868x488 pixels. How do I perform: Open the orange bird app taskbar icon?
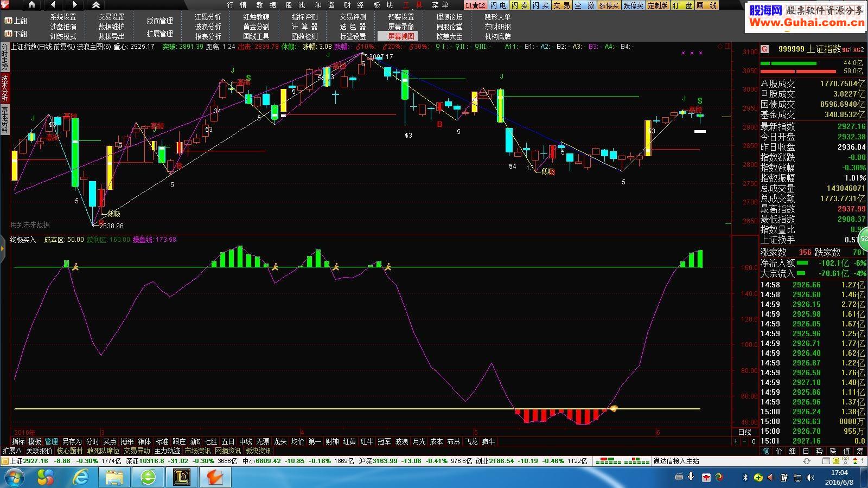point(215,478)
